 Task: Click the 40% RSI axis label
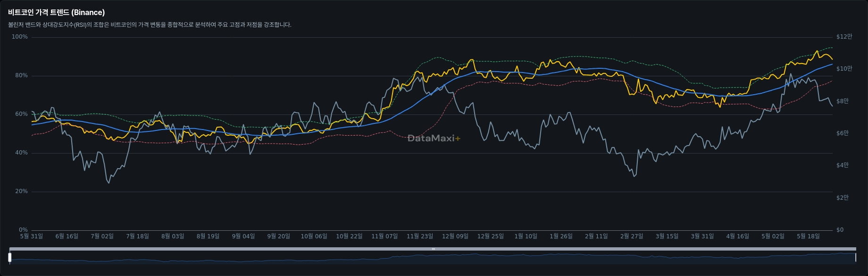click(x=21, y=153)
